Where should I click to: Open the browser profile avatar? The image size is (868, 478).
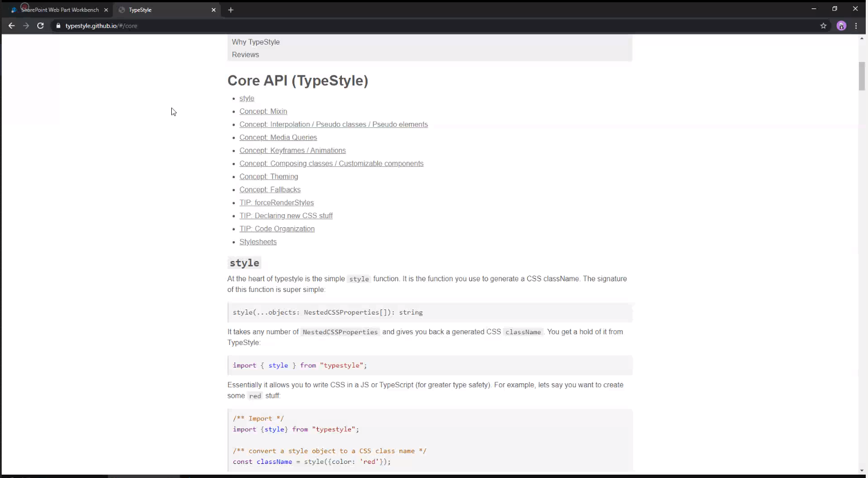(841, 25)
